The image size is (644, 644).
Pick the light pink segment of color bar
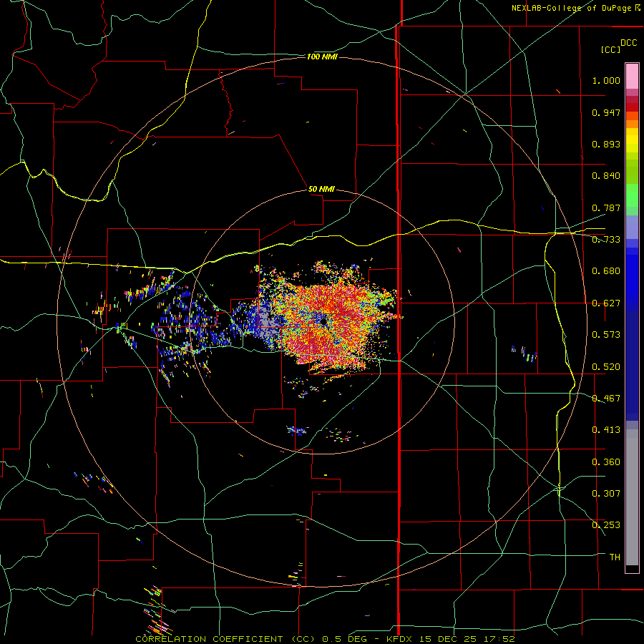[632, 76]
